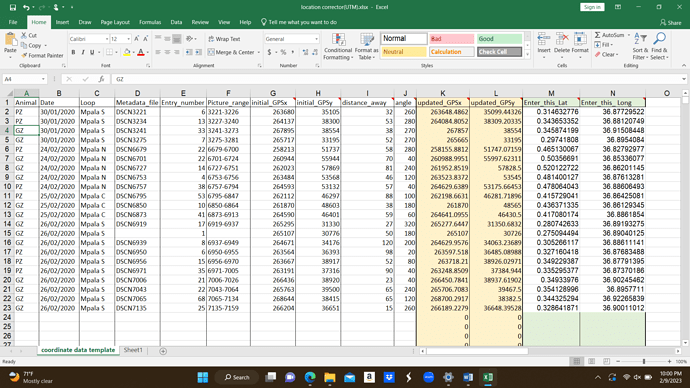
Task: Click the zoom slider handle
Action: pyautogui.click(x=644, y=361)
